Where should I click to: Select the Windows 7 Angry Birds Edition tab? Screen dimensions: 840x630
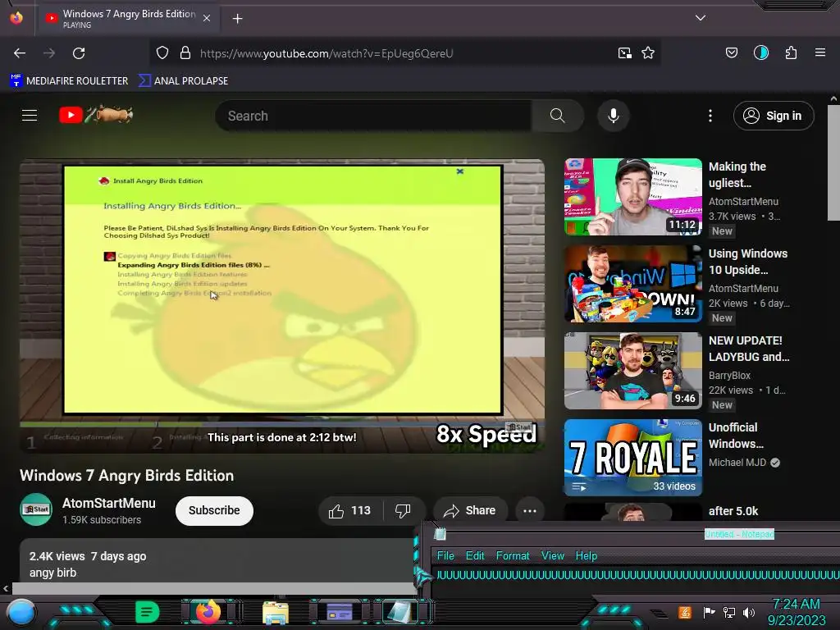pyautogui.click(x=129, y=18)
